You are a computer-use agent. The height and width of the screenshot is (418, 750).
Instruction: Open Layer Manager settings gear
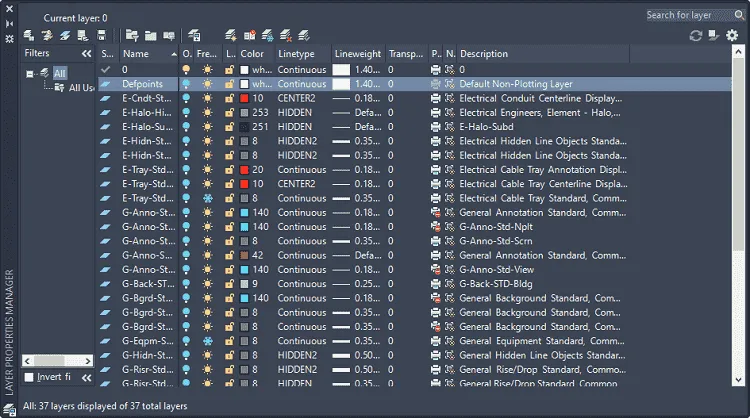coord(732,35)
